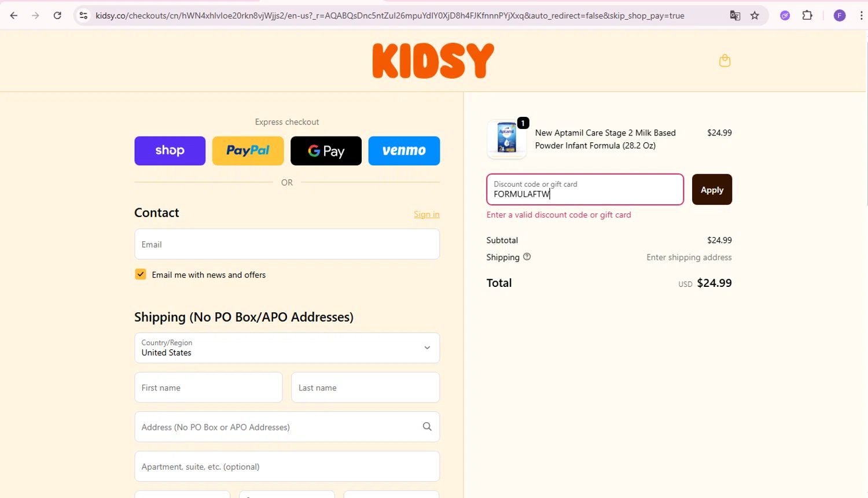
Task: Pay with Shop Pay express button
Action: coord(170,151)
